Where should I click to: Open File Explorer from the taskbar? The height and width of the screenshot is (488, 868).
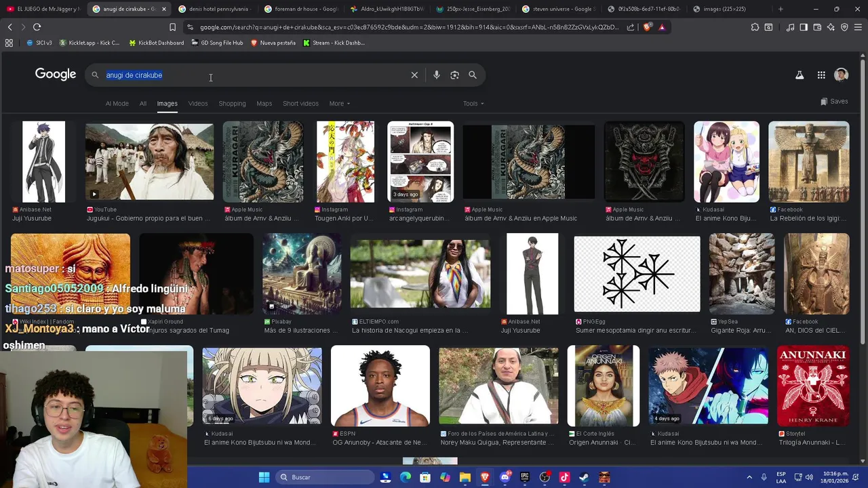click(x=465, y=477)
